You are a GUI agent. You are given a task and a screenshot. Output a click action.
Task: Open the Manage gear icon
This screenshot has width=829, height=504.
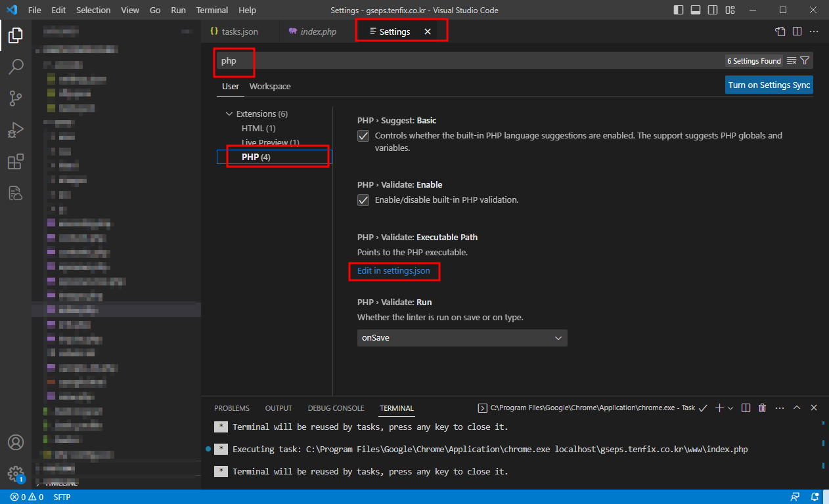coord(16,474)
